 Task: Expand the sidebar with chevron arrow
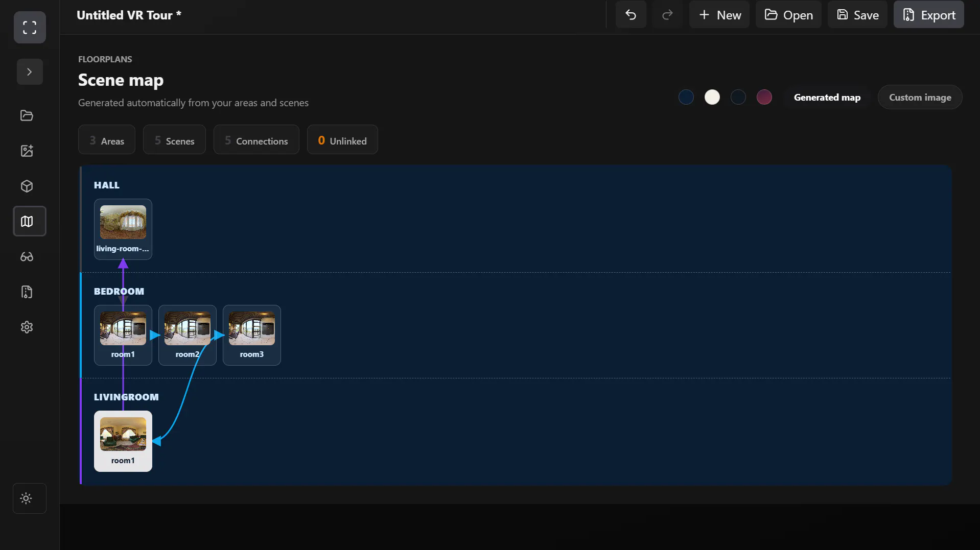tap(30, 72)
